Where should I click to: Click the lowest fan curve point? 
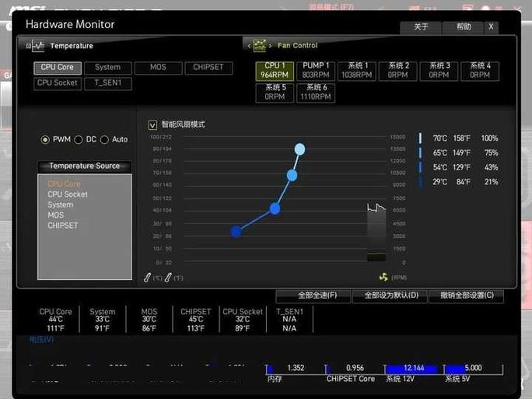pyautogui.click(x=236, y=232)
